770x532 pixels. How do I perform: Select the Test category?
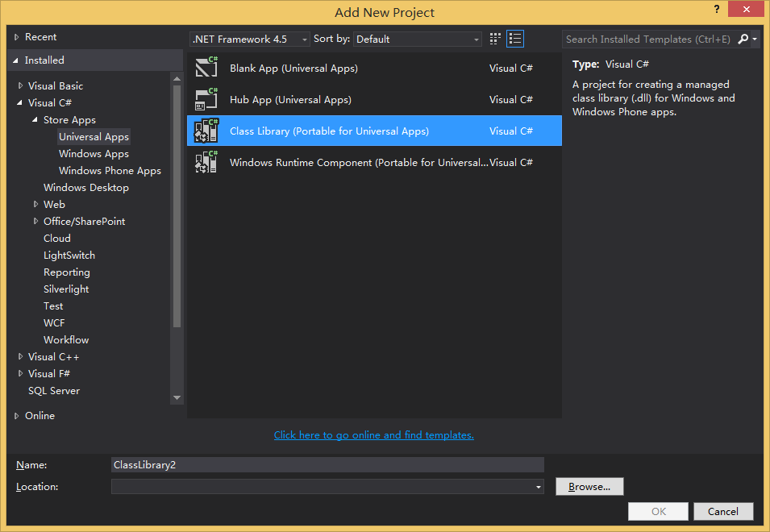53,306
